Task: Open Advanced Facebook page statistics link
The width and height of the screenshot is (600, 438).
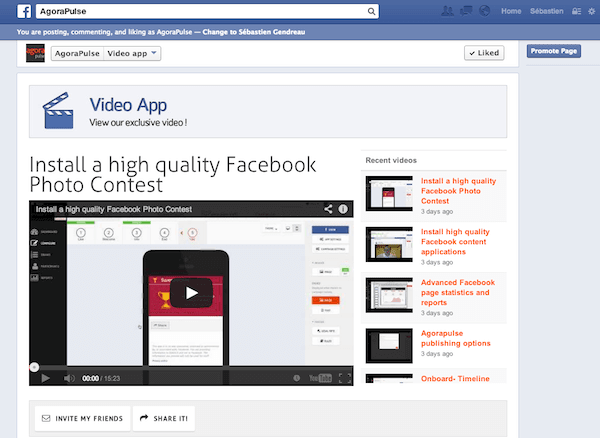Action: (458, 292)
